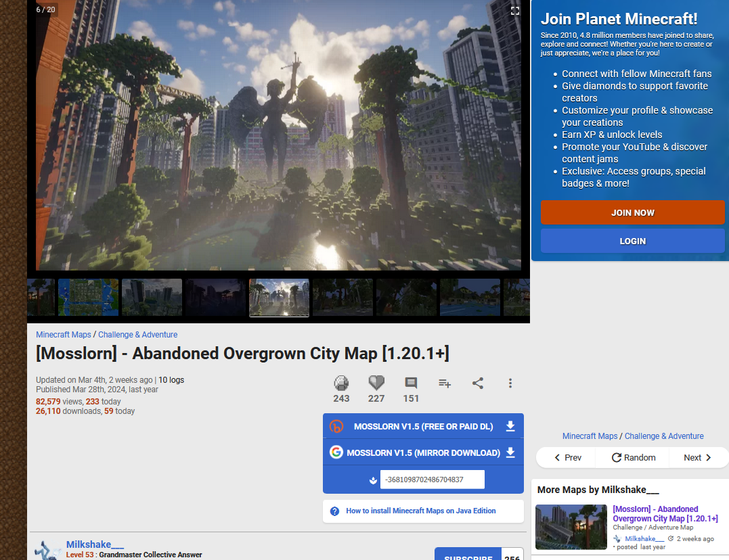Image resolution: width=729 pixels, height=560 pixels.
Task: Click the 151 comments count
Action: [x=411, y=398]
